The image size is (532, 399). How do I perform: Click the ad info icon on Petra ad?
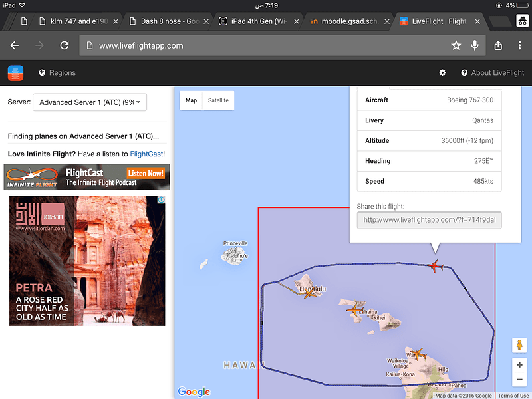(162, 199)
